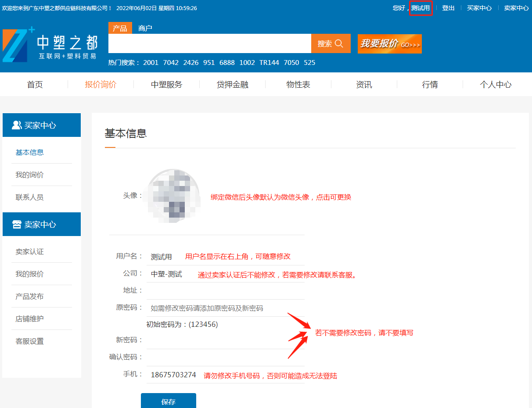Go to 物性表 navigation item
532x408 pixels.
coord(298,85)
